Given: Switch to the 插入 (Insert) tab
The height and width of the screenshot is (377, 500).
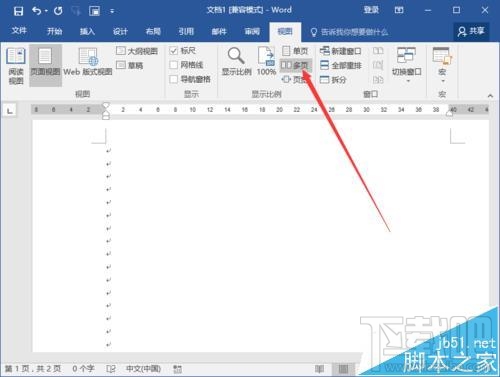Looking at the screenshot, I should pos(87,31).
